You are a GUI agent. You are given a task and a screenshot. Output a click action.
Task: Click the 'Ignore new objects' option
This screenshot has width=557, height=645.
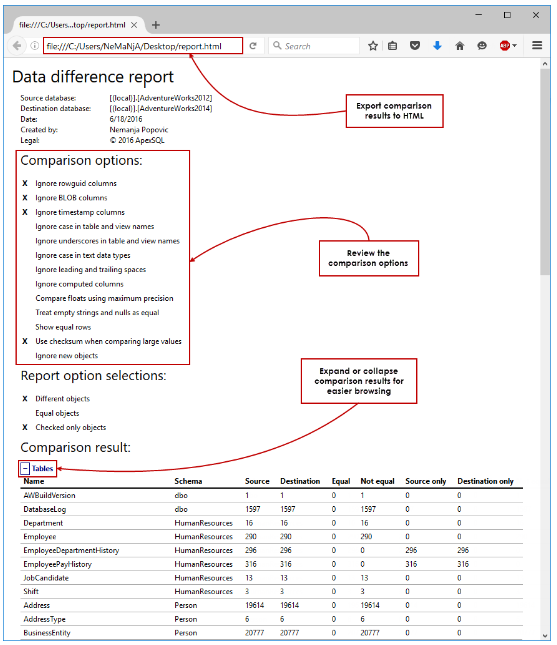67,355
